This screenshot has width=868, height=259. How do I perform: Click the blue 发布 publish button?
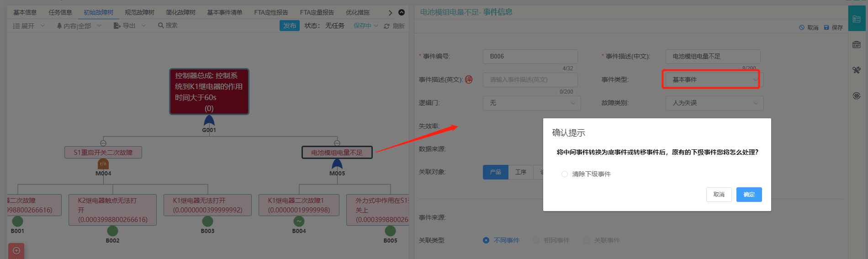[290, 26]
